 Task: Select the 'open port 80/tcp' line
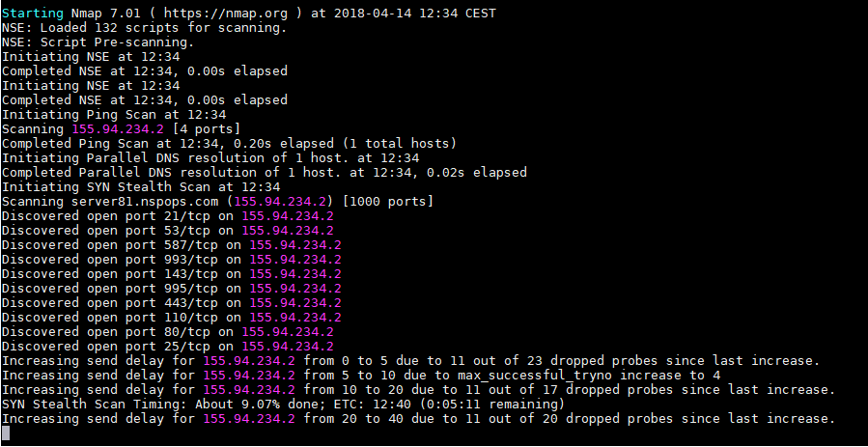(167, 331)
